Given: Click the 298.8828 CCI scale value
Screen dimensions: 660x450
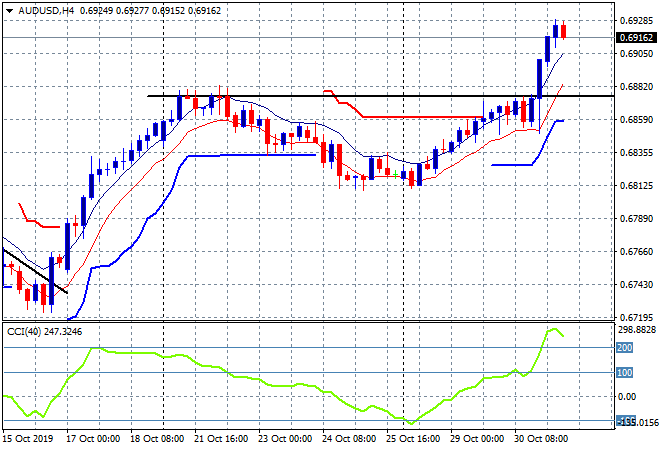Looking at the screenshot, I should coord(637,330).
